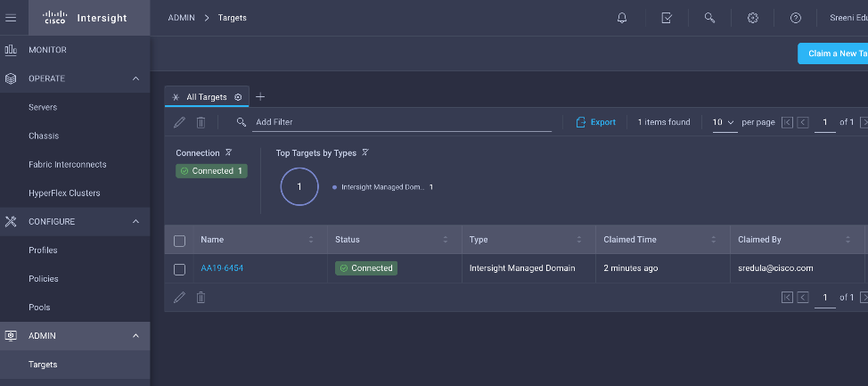Screen dimensions: 868x386
Task: Open the AA19-6454 target link
Action: tap(222, 268)
